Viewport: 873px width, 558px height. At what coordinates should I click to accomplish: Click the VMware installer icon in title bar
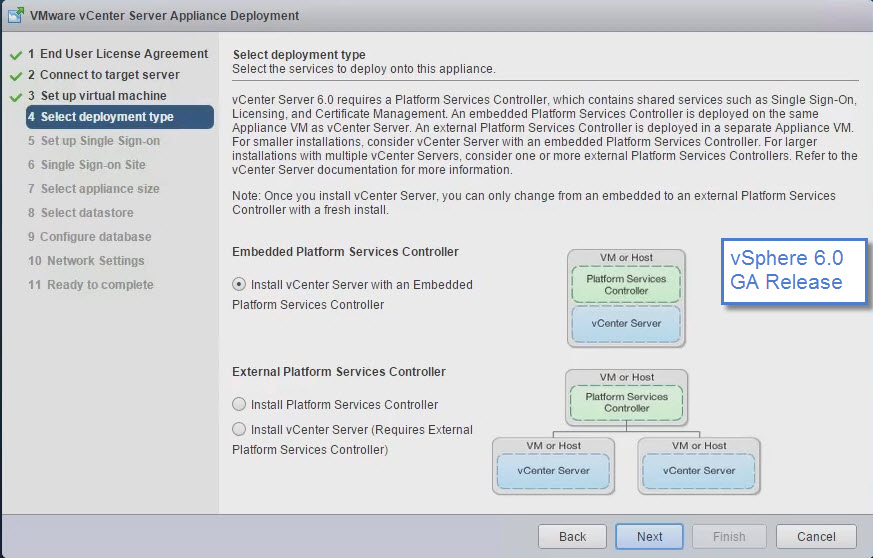[15, 16]
